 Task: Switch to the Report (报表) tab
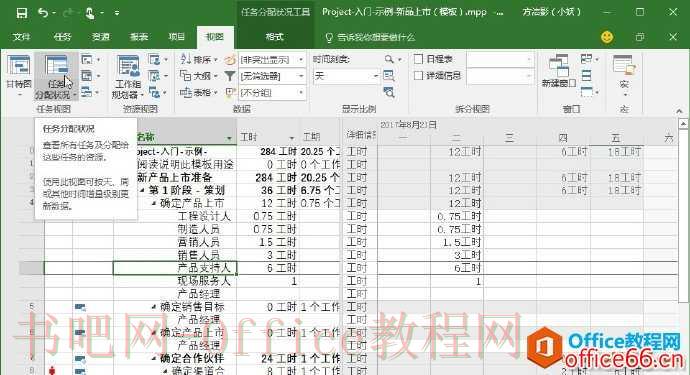[x=139, y=37]
